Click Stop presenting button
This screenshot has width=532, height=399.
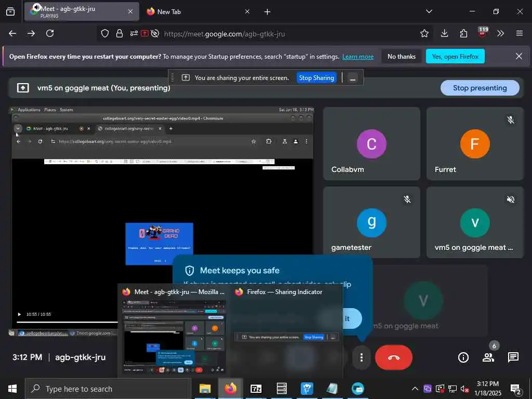(480, 88)
